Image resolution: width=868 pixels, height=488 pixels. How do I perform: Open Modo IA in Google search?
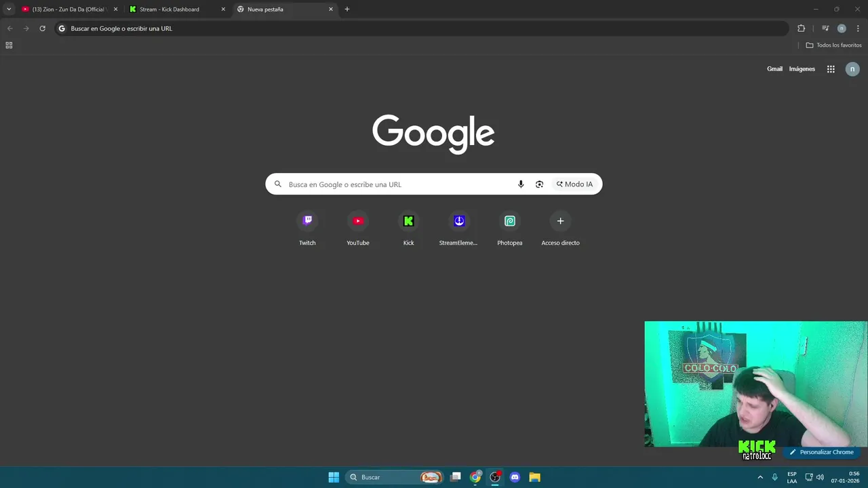click(574, 184)
